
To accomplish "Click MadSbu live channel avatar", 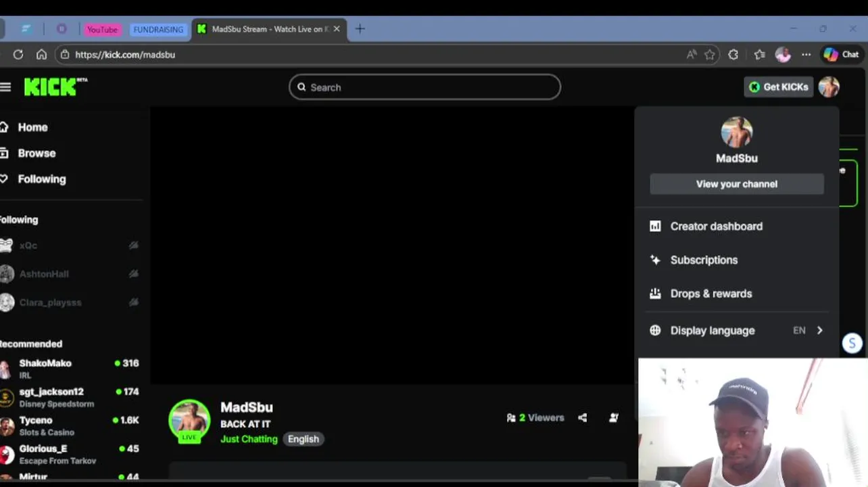I will click(x=189, y=420).
